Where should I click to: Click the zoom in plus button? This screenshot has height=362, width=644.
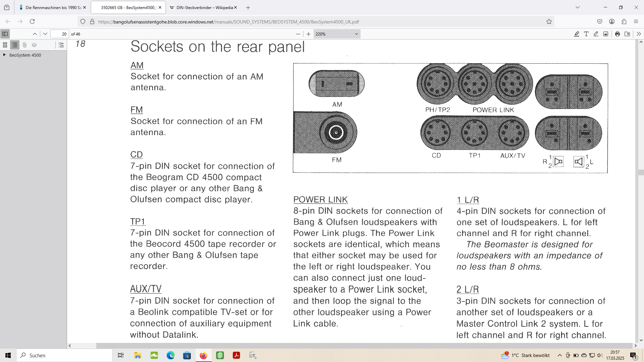[x=309, y=34]
